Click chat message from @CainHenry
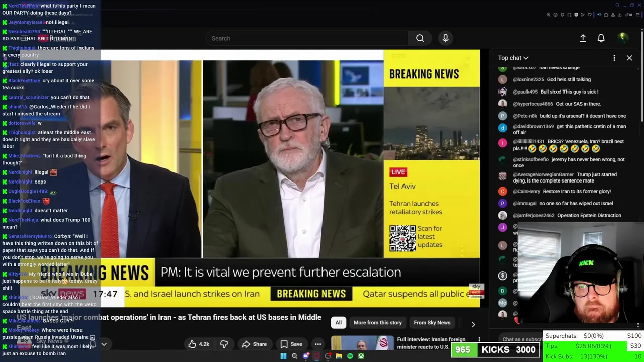Image resolution: width=644 pixels, height=362 pixels. [577, 192]
